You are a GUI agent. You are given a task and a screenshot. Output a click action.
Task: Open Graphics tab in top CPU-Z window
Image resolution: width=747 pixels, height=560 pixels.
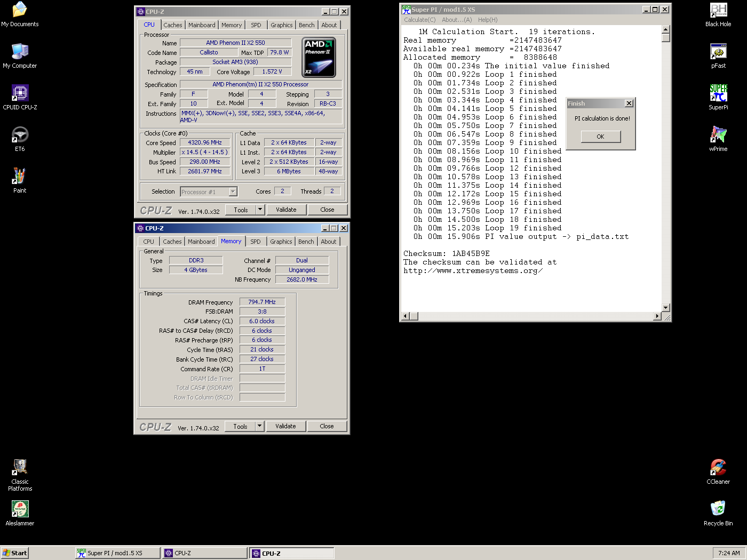point(282,25)
